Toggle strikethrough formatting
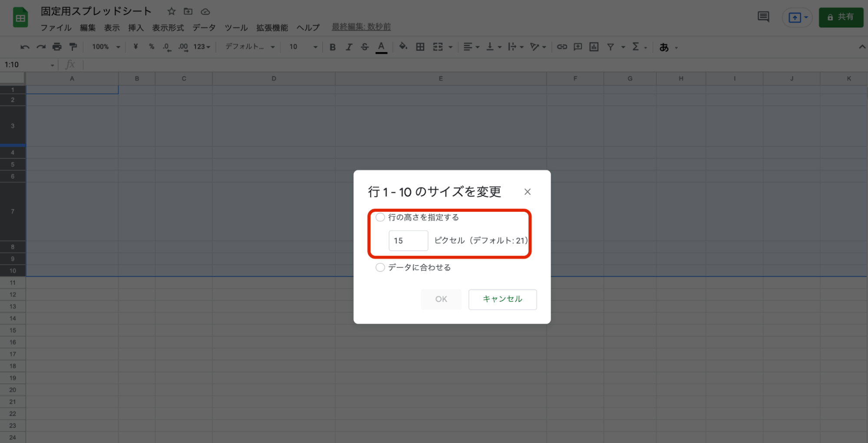The height and width of the screenshot is (443, 868). click(365, 47)
